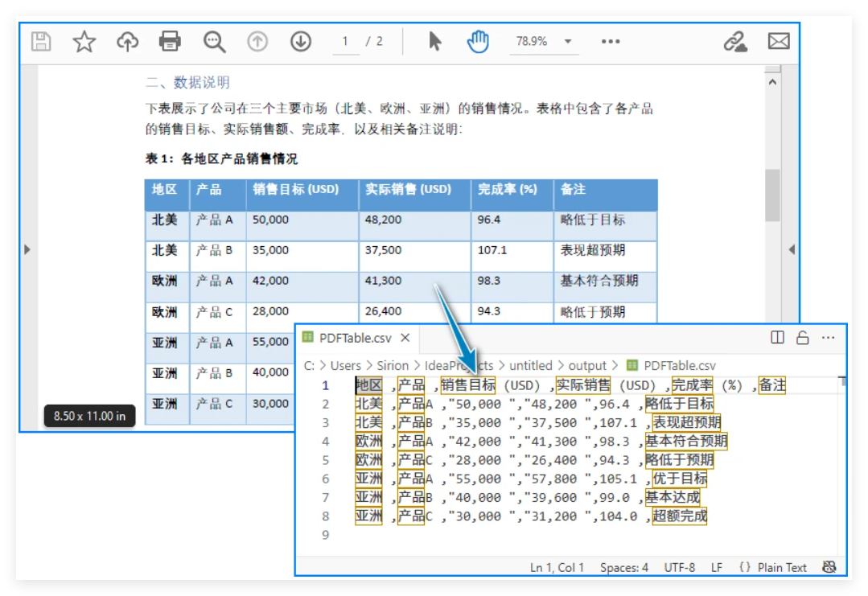Image resolution: width=868 pixels, height=596 pixels.
Task: Bookmark the PDF with the star icon
Action: click(84, 42)
